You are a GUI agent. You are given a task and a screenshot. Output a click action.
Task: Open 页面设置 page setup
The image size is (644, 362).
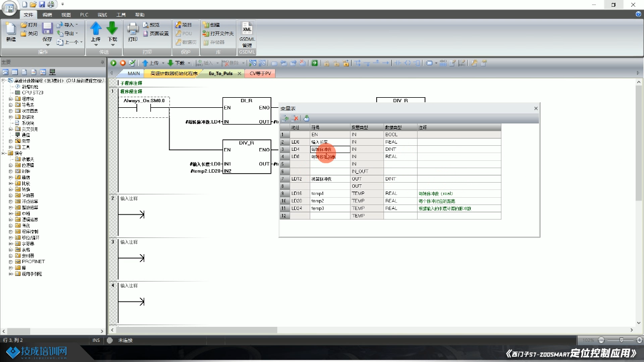(155, 34)
